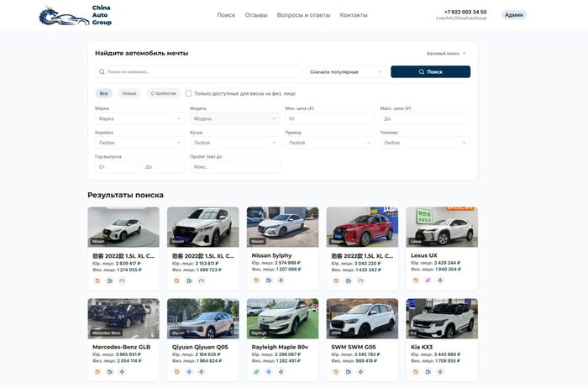Focus the 'Поиск по названию' search field
This screenshot has height=388, width=588.
click(x=198, y=71)
